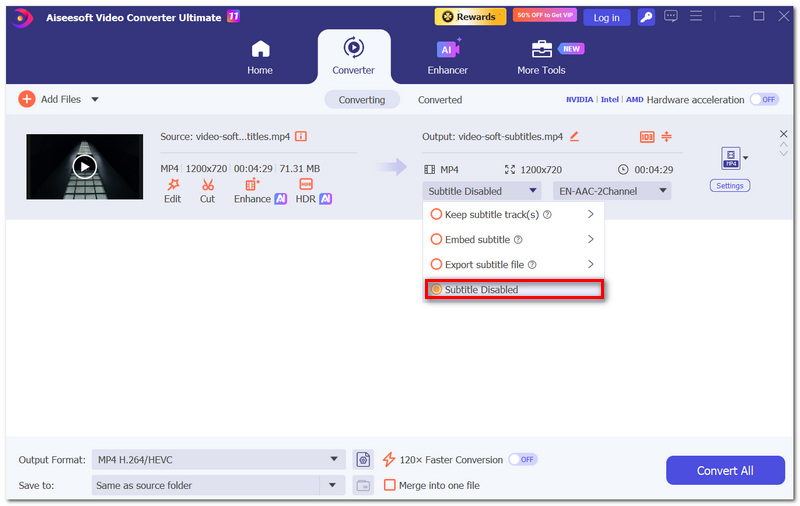Screen dimensions: 800x506
Task: Select Keep subtitle track(s) radio option
Action: pyautogui.click(x=436, y=214)
